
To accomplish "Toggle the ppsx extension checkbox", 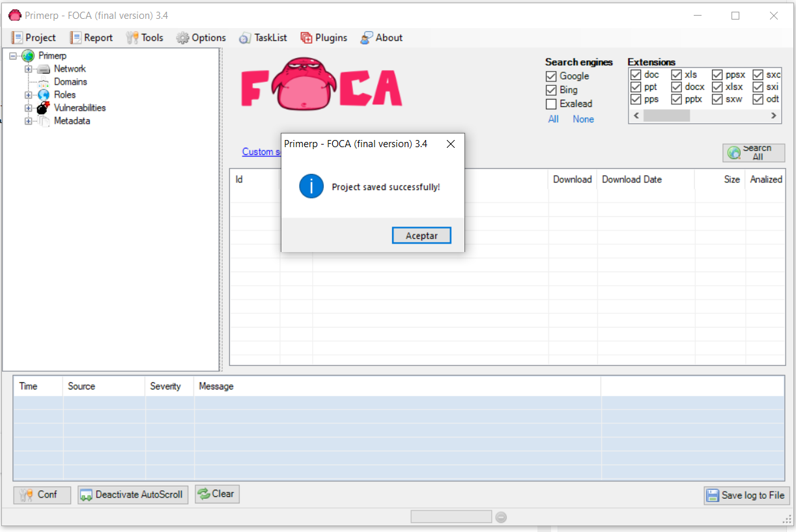I will tap(717, 74).
